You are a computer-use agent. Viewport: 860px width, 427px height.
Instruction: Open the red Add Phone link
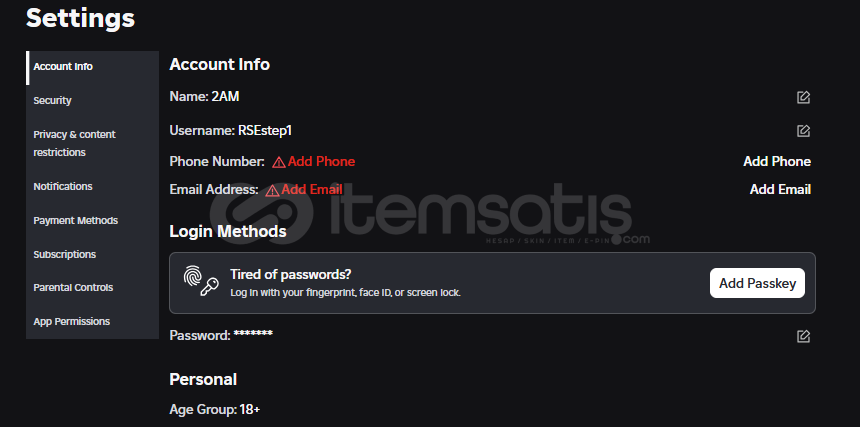coord(321,162)
